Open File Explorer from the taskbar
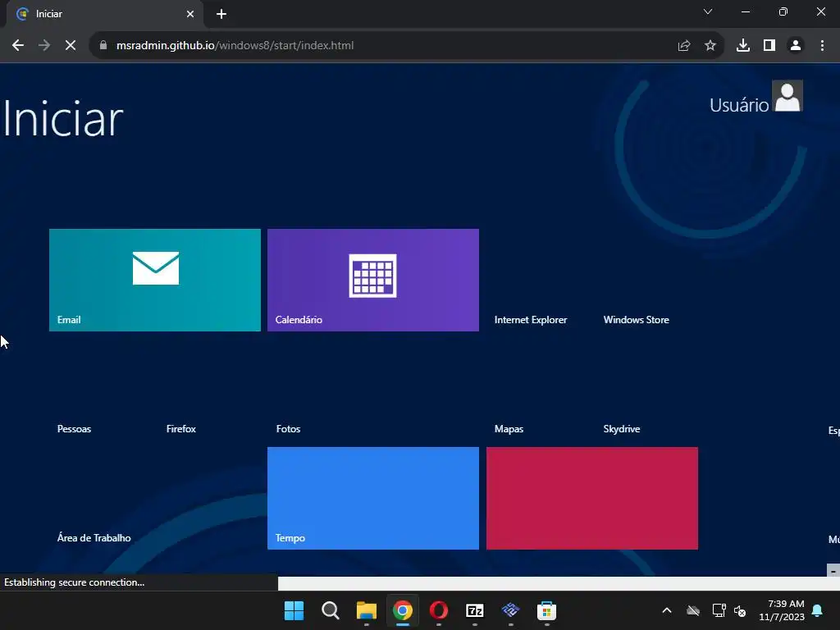This screenshot has width=840, height=630. pyautogui.click(x=367, y=610)
